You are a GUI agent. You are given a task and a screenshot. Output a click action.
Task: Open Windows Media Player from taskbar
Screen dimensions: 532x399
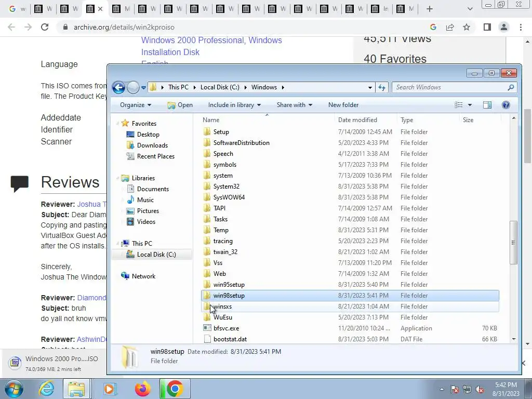click(110, 389)
